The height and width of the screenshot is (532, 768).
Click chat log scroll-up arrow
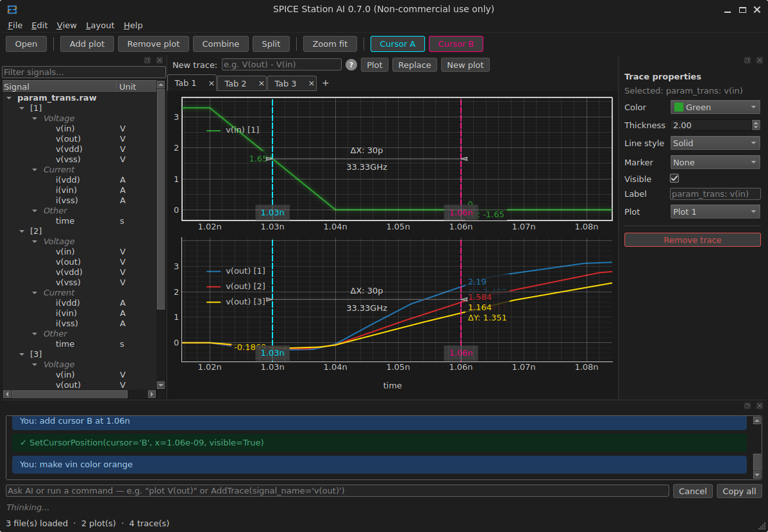(x=756, y=420)
